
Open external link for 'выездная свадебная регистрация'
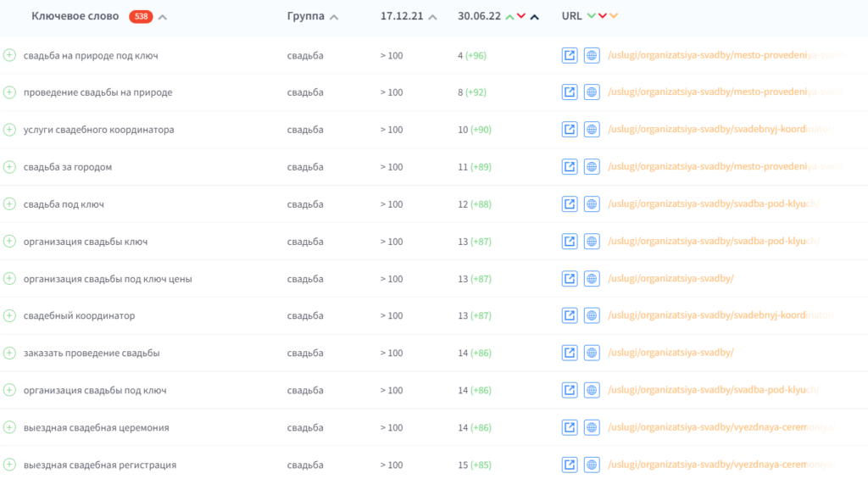coord(570,465)
